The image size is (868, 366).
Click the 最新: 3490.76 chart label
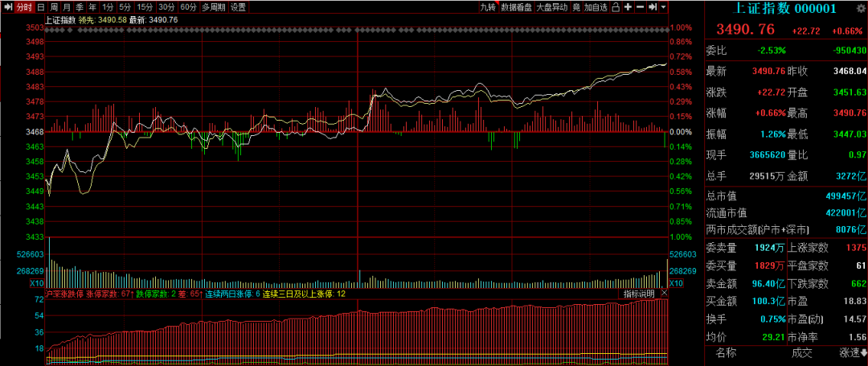(x=154, y=19)
